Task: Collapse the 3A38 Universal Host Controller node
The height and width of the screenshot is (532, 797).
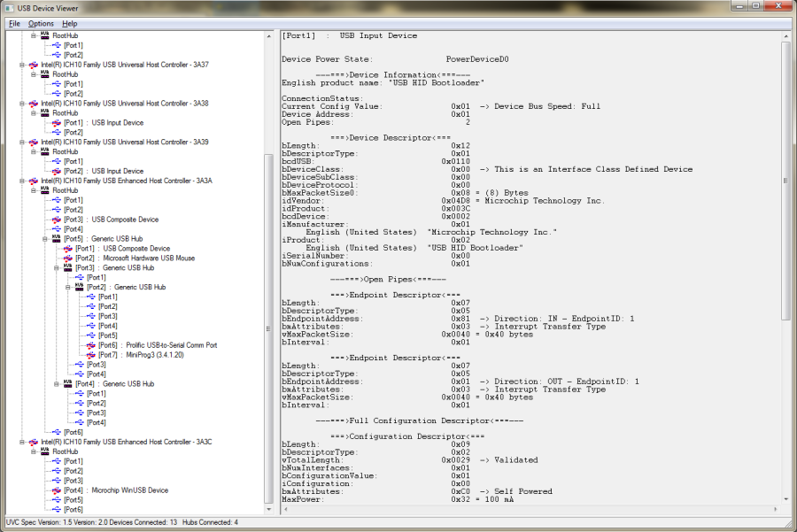Action: (x=21, y=104)
